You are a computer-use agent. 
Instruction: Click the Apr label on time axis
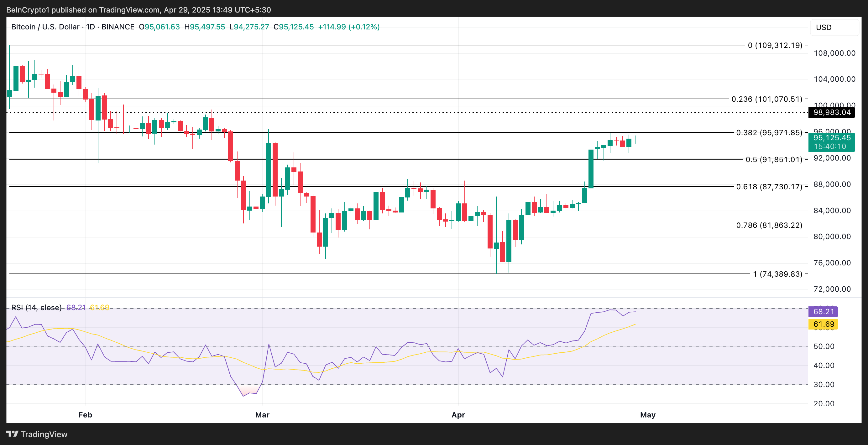458,415
